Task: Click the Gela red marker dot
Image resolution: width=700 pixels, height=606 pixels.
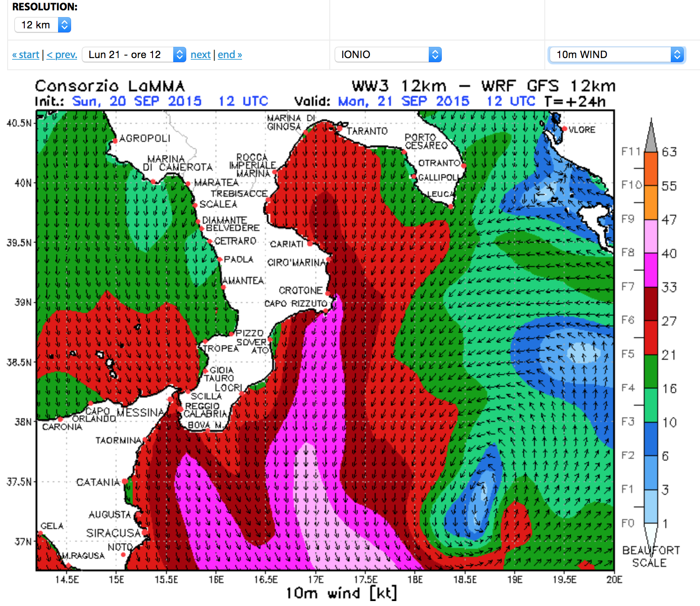Action: (x=40, y=533)
